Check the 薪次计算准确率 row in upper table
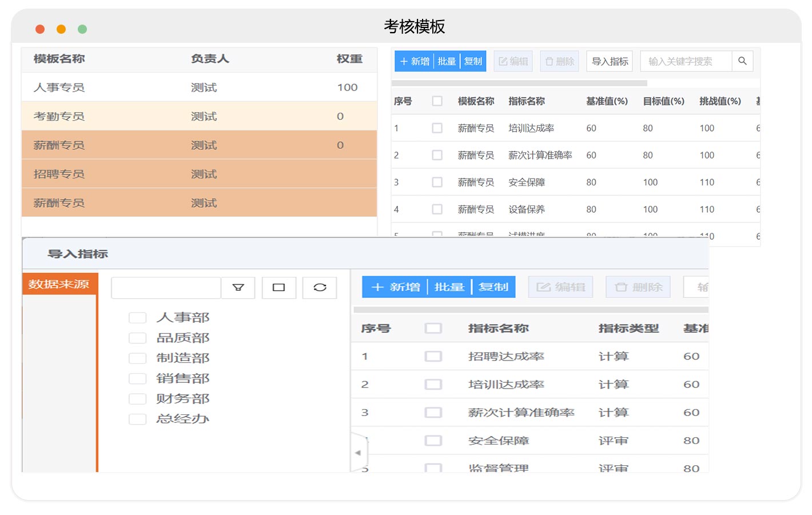 (x=437, y=155)
